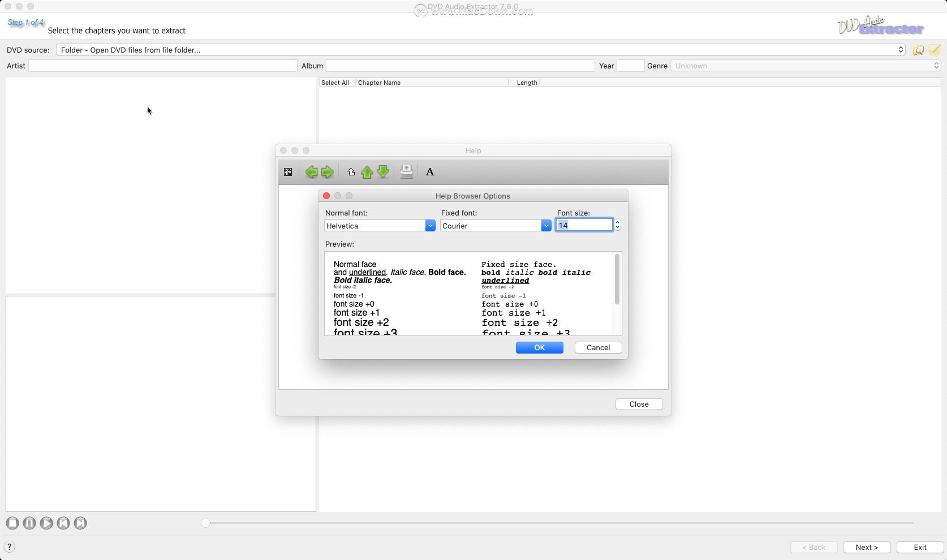
Task: Increase font size with the stepper
Action: point(617,222)
